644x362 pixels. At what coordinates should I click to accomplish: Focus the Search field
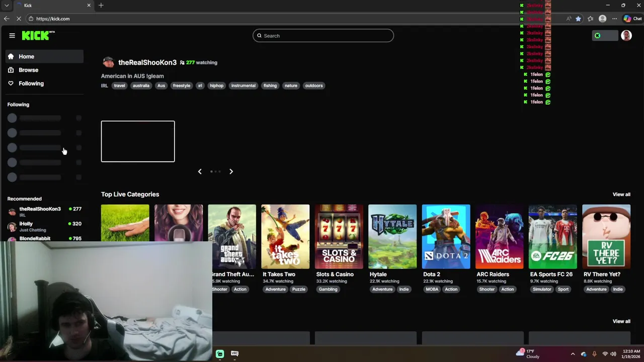point(323,36)
